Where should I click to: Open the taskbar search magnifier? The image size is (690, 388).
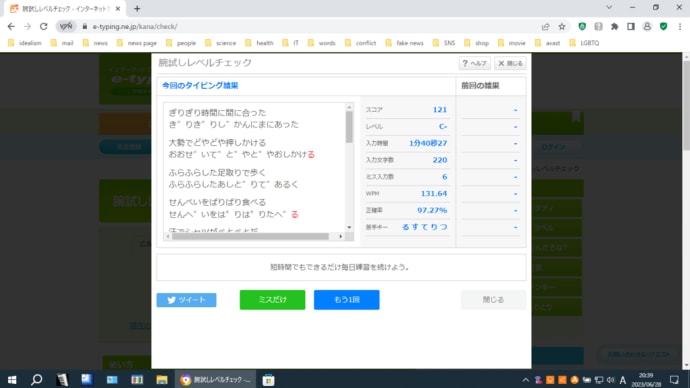(x=37, y=380)
